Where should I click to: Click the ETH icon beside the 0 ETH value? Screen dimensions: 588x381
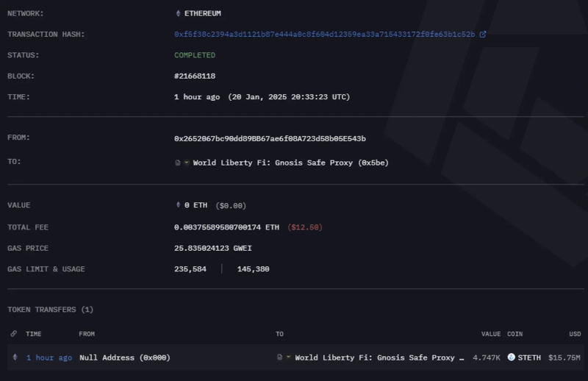pyautogui.click(x=177, y=205)
